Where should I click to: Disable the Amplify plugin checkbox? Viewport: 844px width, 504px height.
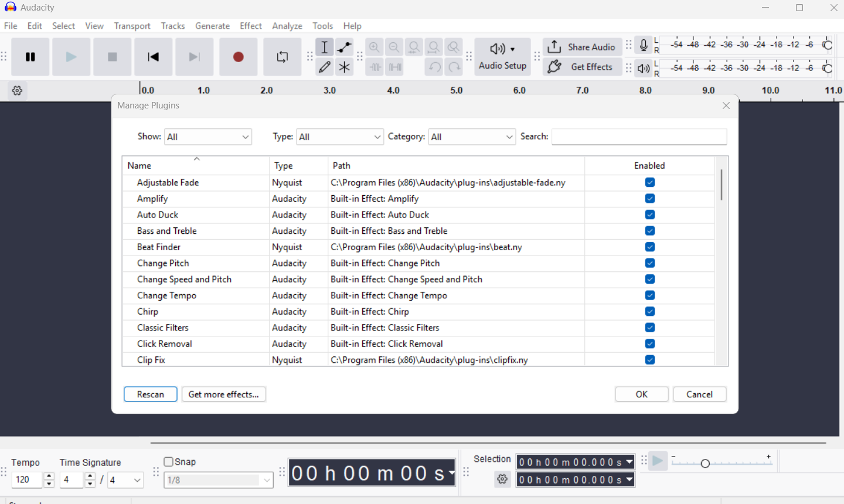tap(650, 199)
